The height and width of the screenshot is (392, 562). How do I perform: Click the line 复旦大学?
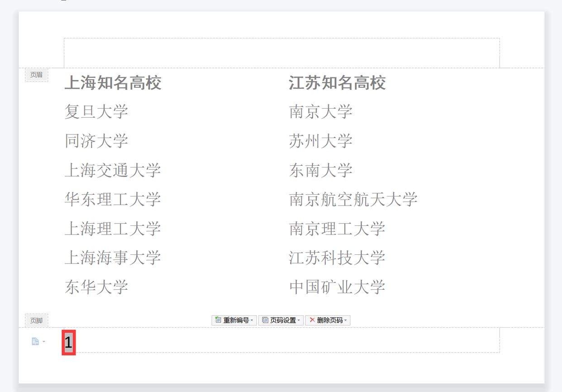pyautogui.click(x=96, y=112)
